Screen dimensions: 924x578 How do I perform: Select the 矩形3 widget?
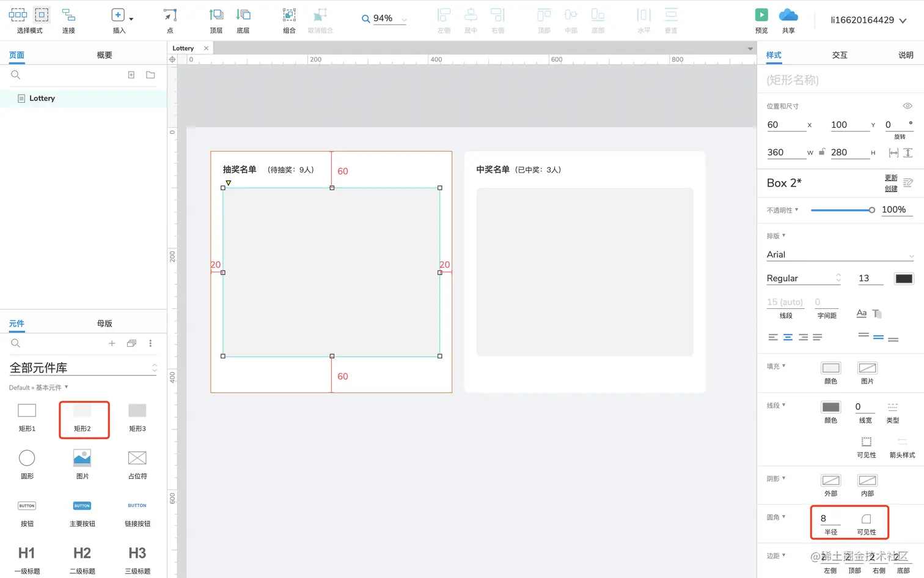[x=137, y=417]
